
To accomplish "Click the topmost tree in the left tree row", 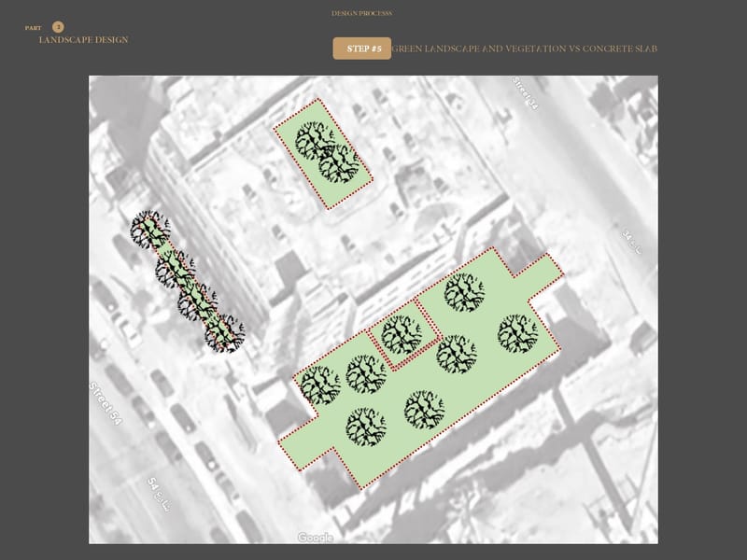I will tap(149, 230).
